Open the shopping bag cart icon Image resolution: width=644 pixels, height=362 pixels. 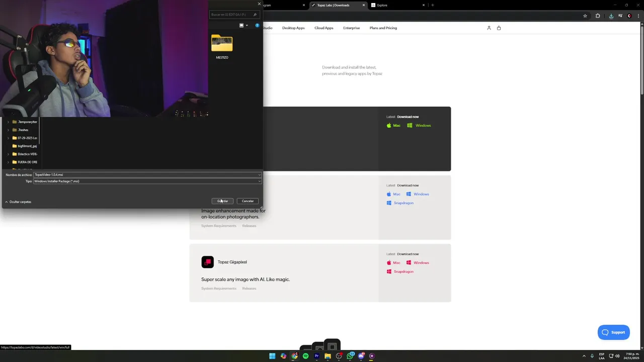[x=499, y=28]
